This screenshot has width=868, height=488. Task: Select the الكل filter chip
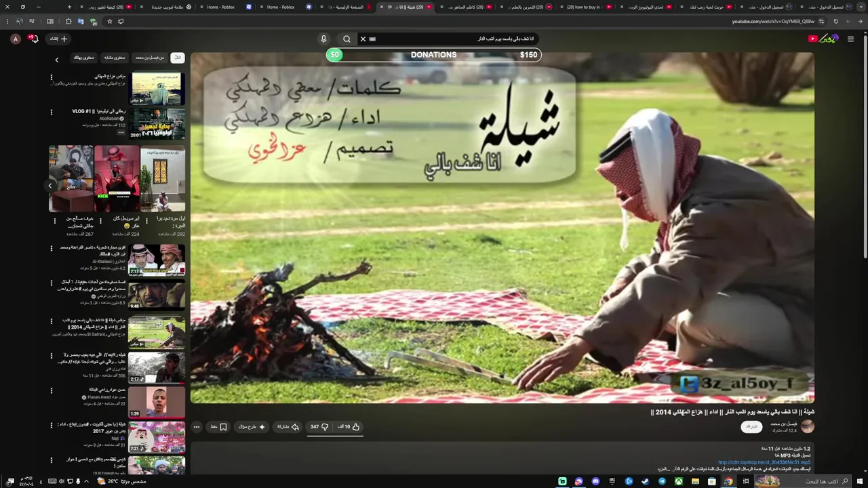pyautogui.click(x=177, y=58)
